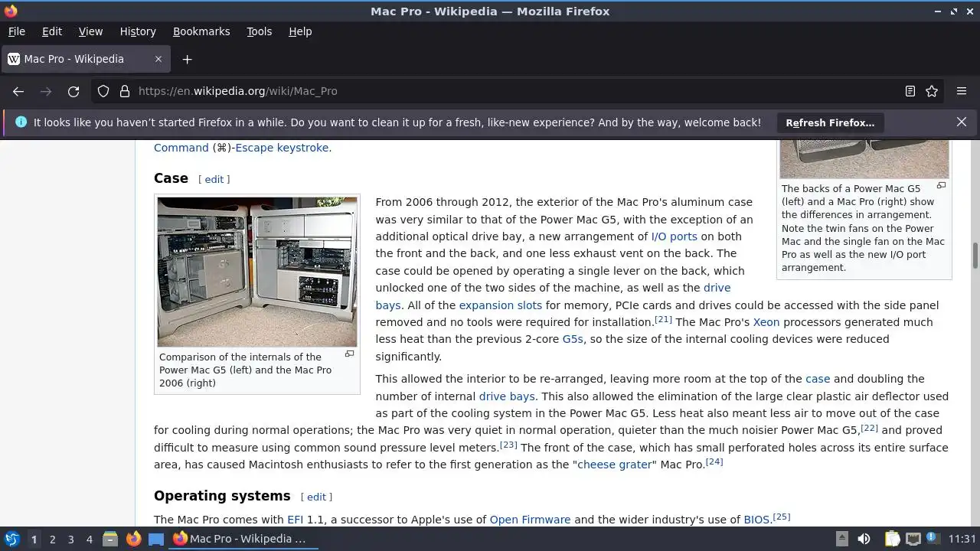The width and height of the screenshot is (980, 551).
Task: Open the Bookmarks menu
Action: tap(201, 31)
